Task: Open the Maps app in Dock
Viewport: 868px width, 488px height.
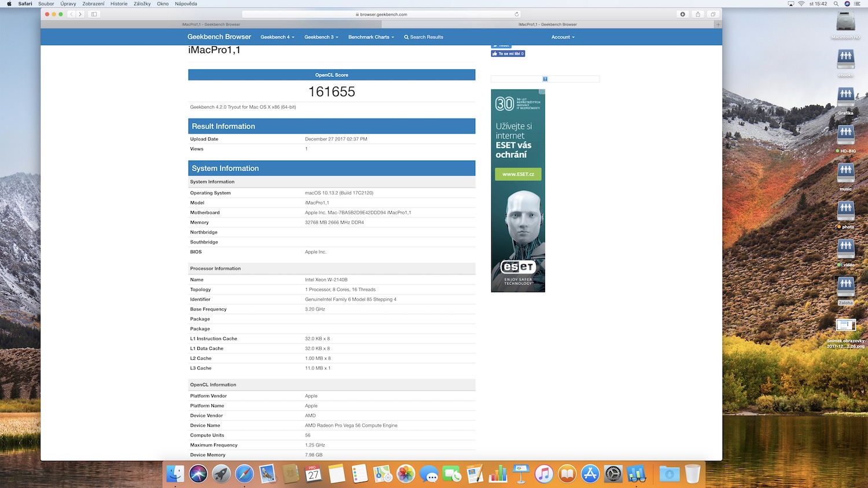Action: click(382, 474)
